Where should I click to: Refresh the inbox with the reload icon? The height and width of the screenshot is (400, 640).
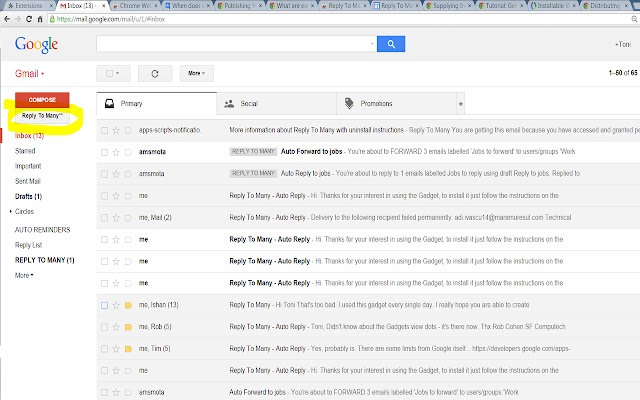pos(155,73)
